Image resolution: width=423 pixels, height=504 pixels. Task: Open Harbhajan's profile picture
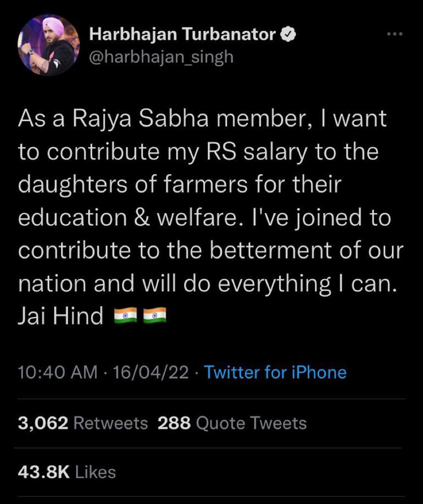pos(48,45)
